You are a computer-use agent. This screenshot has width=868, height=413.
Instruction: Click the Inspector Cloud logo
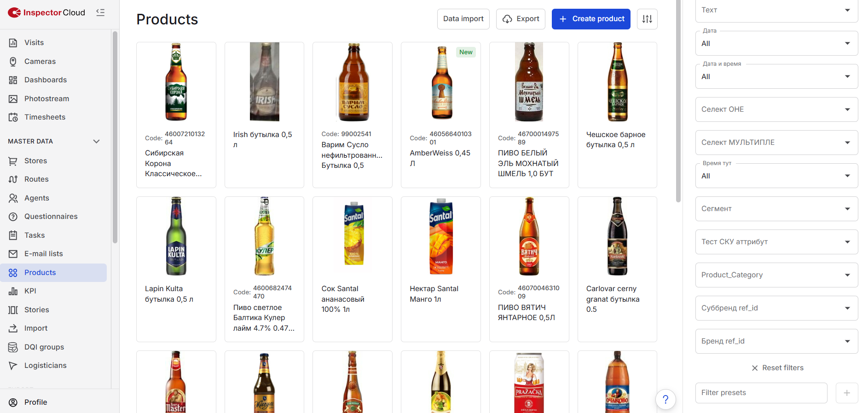coord(46,12)
